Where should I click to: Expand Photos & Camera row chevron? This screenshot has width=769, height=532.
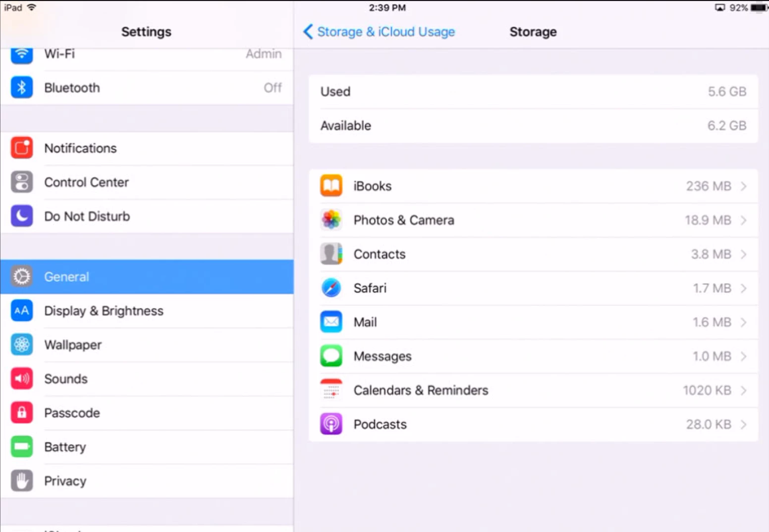tap(743, 220)
